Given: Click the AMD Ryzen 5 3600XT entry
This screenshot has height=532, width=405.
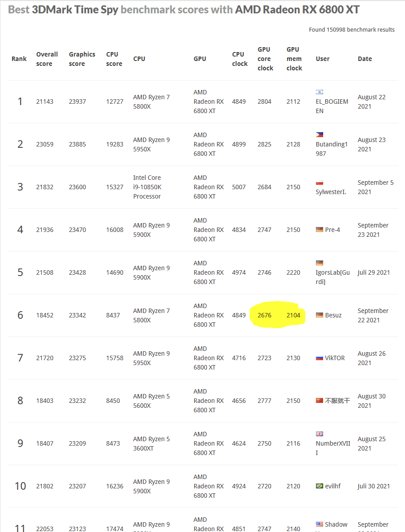Looking at the screenshot, I should coord(151,443).
